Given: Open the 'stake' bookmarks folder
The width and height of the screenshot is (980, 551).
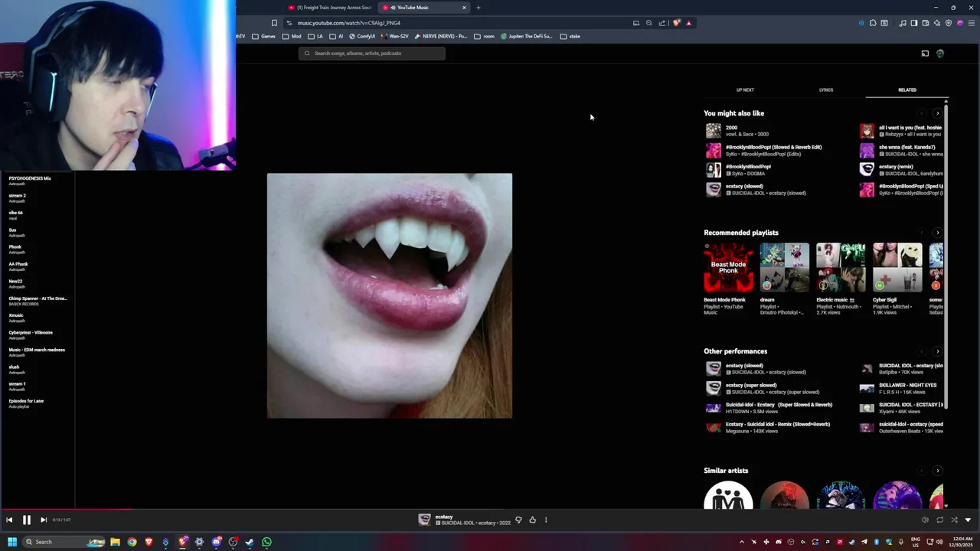Looking at the screenshot, I should [x=570, y=36].
